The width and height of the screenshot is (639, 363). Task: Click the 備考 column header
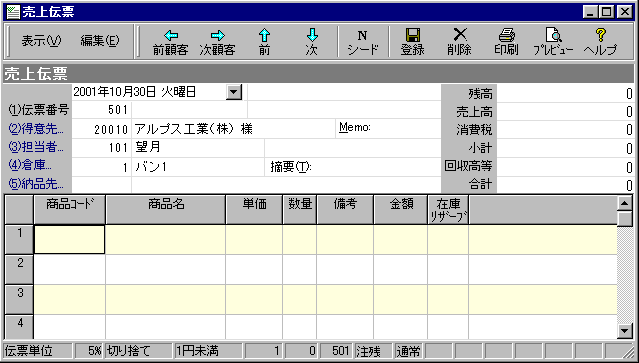pyautogui.click(x=345, y=209)
